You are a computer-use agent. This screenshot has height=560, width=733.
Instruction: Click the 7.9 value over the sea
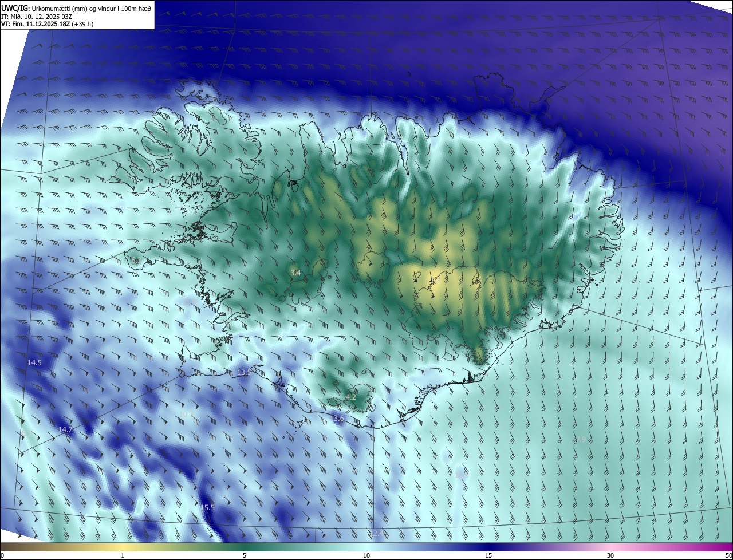(580, 439)
